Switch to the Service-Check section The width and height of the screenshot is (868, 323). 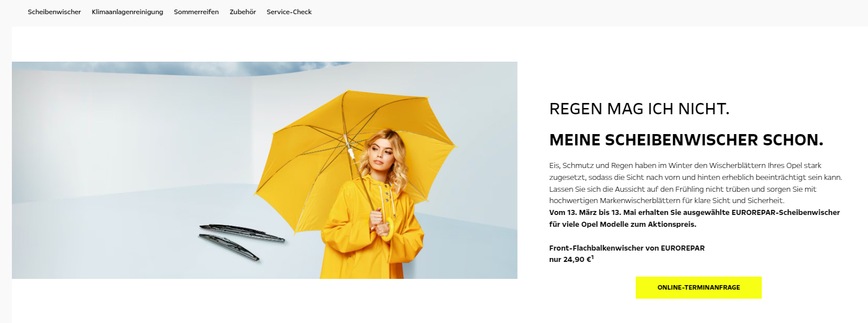289,12
